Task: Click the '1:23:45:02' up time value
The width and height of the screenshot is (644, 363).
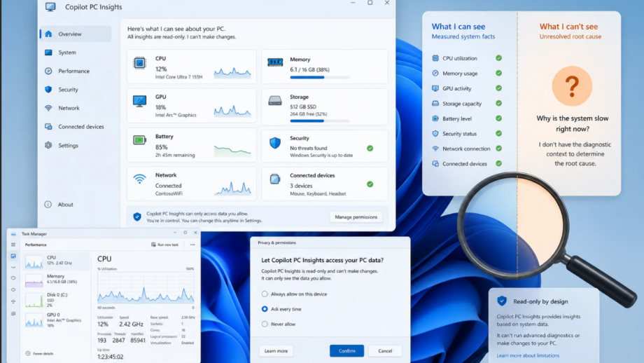Action: (110, 357)
